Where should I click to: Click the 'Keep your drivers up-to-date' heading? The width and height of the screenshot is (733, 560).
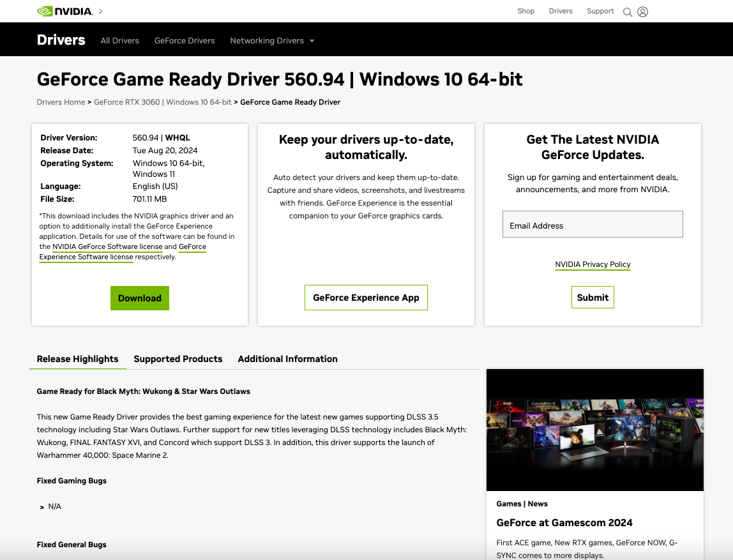366,148
